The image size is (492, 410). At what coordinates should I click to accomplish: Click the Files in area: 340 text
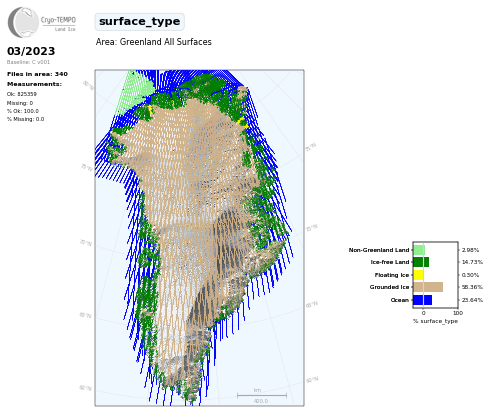(x=37, y=74)
